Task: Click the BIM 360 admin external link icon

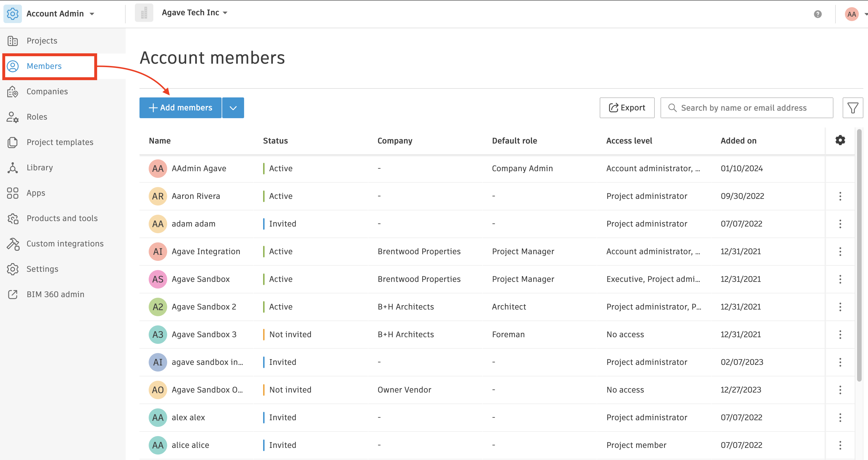Action: pyautogui.click(x=12, y=295)
